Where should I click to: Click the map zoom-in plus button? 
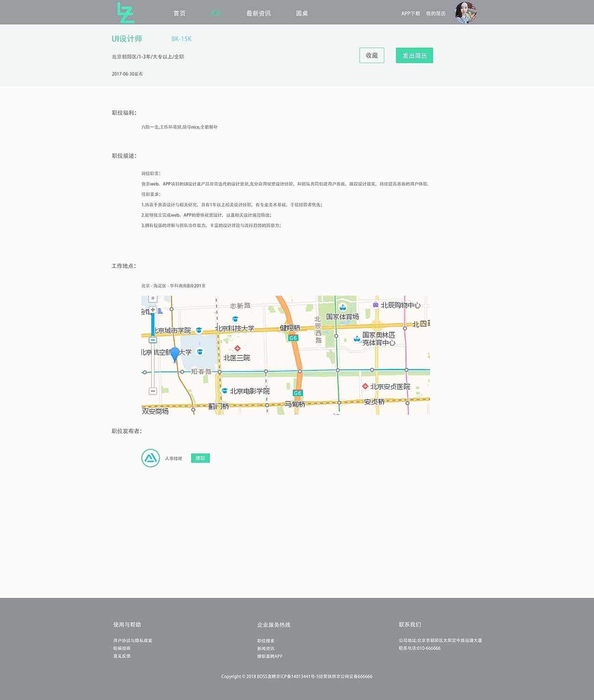(x=153, y=309)
